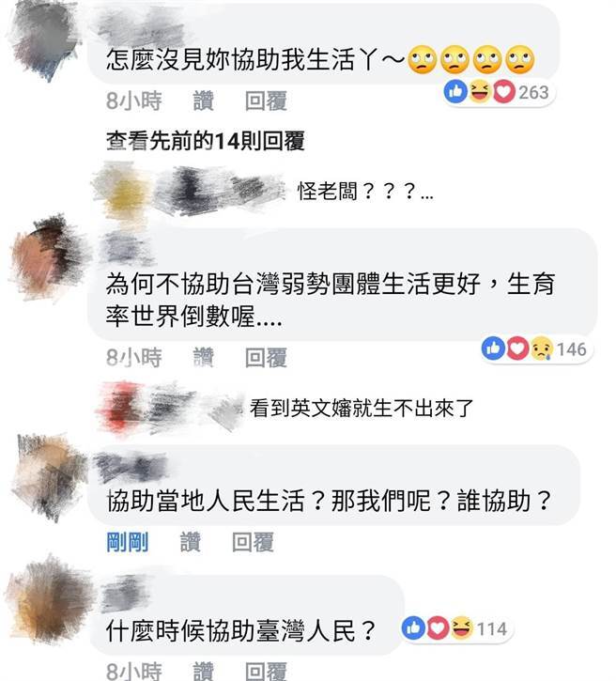Click the heart reaction beside 263
616x681 pixels.
click(x=503, y=92)
